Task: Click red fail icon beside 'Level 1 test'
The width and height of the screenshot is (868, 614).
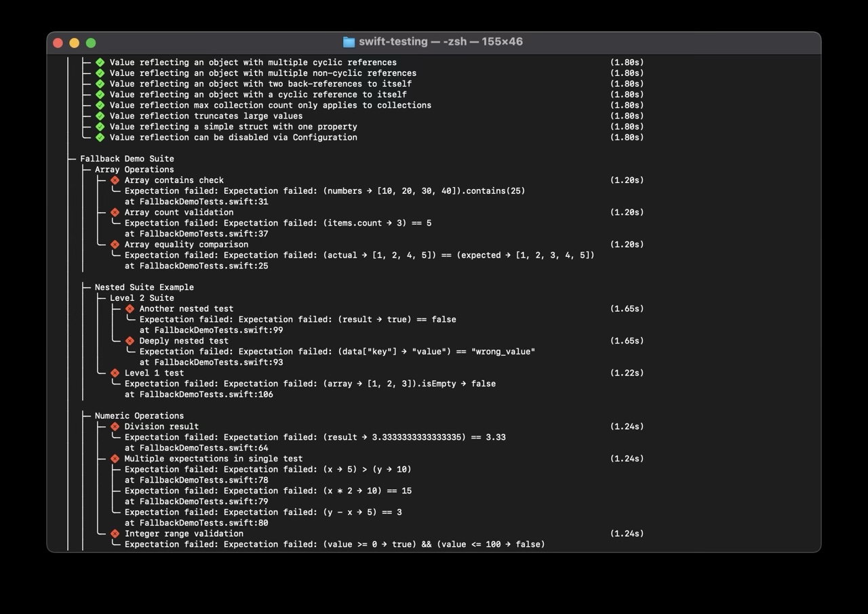Action: point(115,373)
